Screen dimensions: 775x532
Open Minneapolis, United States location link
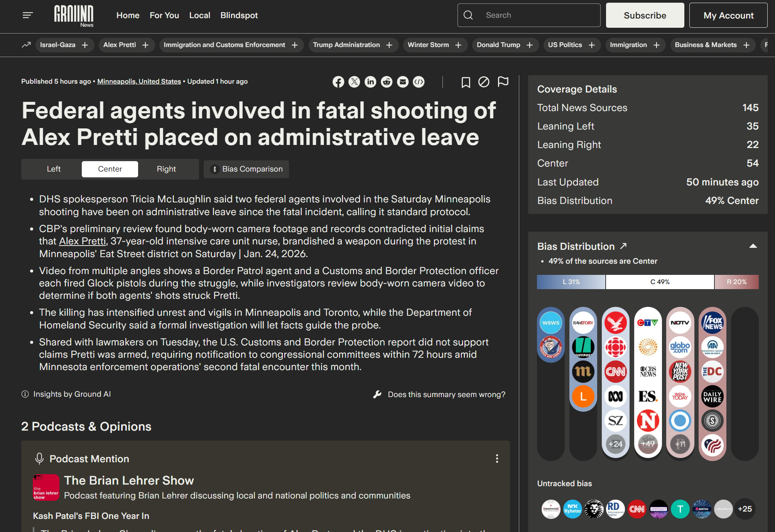click(x=139, y=81)
